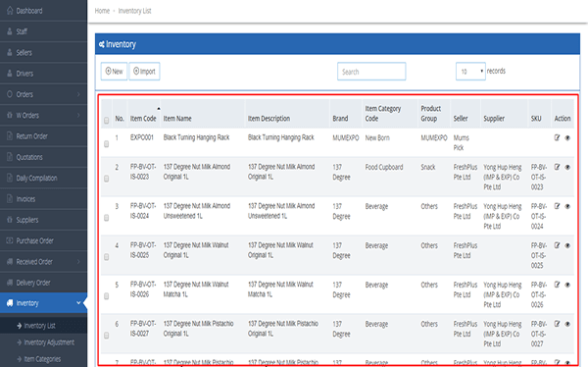
Task: Edit item EXPO001 with pencil icon
Action: (557, 137)
